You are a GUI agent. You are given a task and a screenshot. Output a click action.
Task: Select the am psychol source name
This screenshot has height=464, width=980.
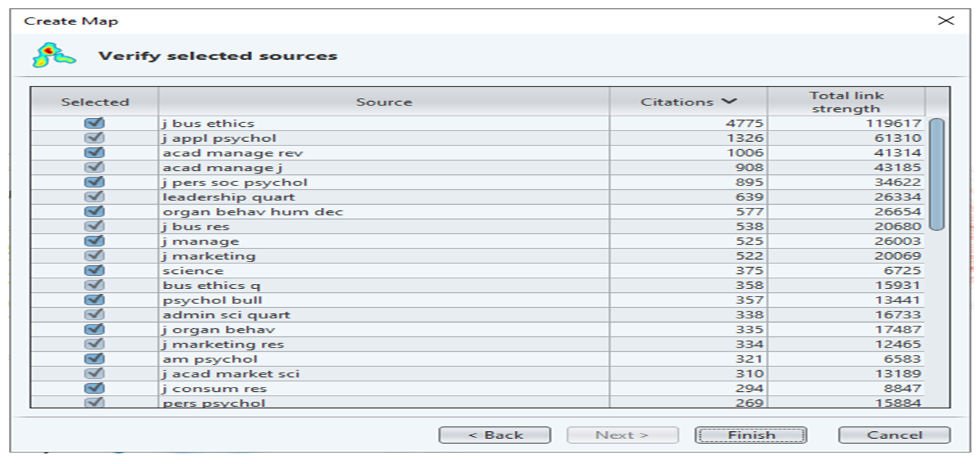(x=210, y=360)
